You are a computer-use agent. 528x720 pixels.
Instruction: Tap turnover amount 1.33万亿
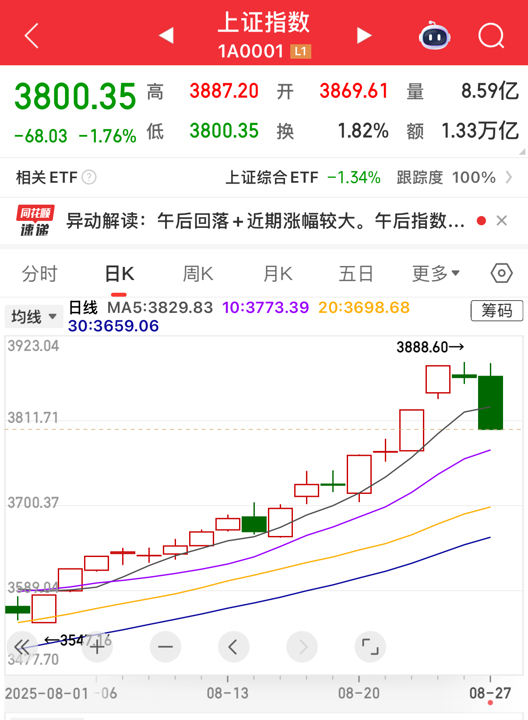point(480,131)
